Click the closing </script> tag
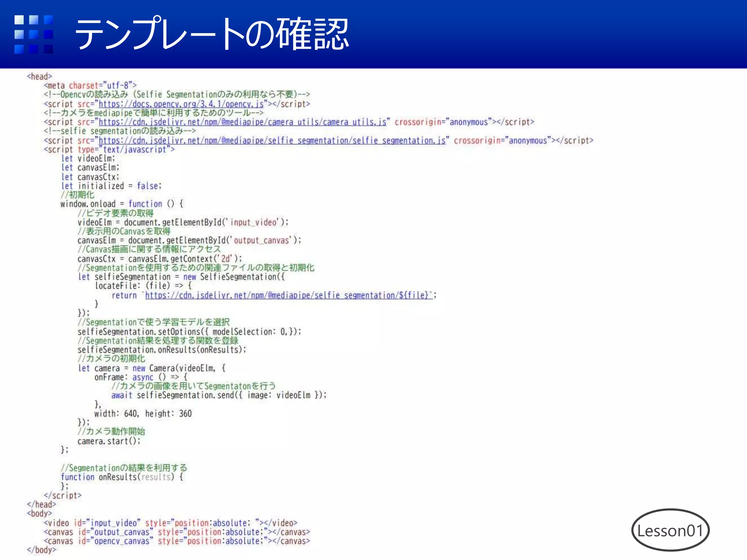The image size is (747, 560). pos(63,496)
